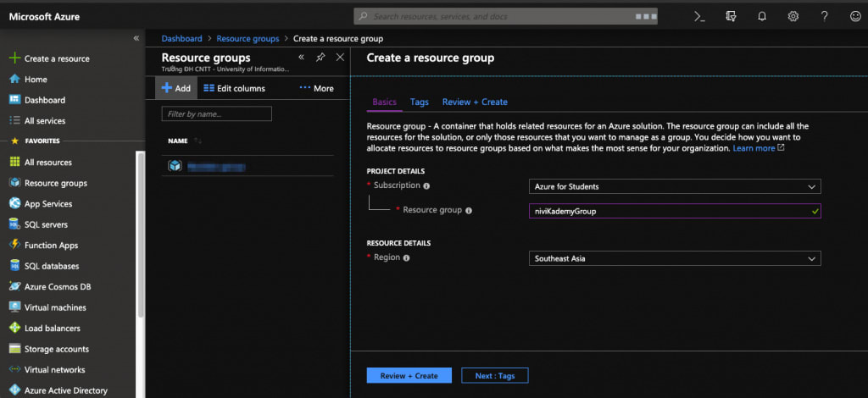Viewport: 868px width, 398px height.
Task: Click the App Services icon
Action: click(x=15, y=203)
